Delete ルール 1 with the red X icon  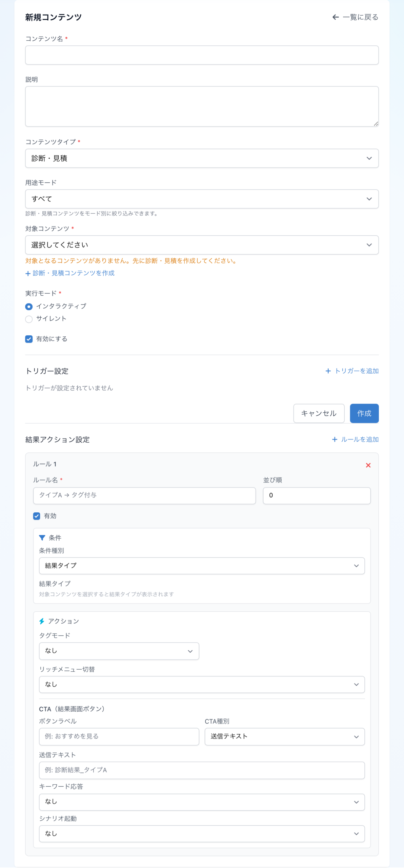pyautogui.click(x=368, y=465)
